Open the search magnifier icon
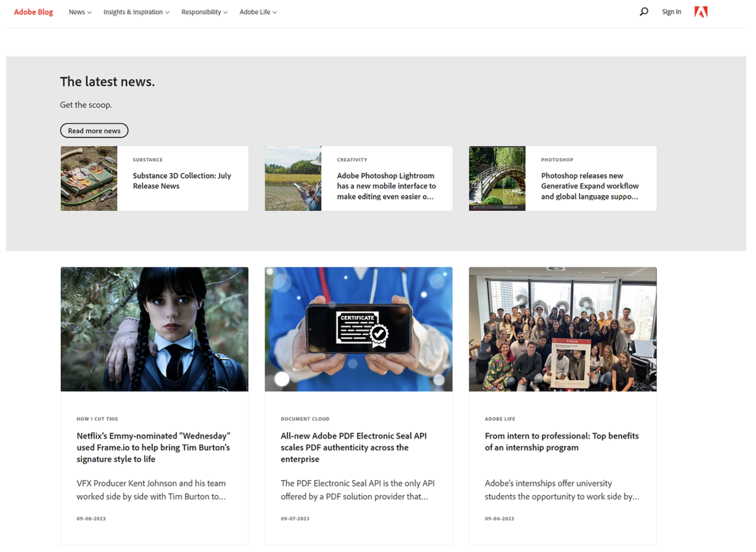Viewport: 756px width, 552px height. pos(643,12)
